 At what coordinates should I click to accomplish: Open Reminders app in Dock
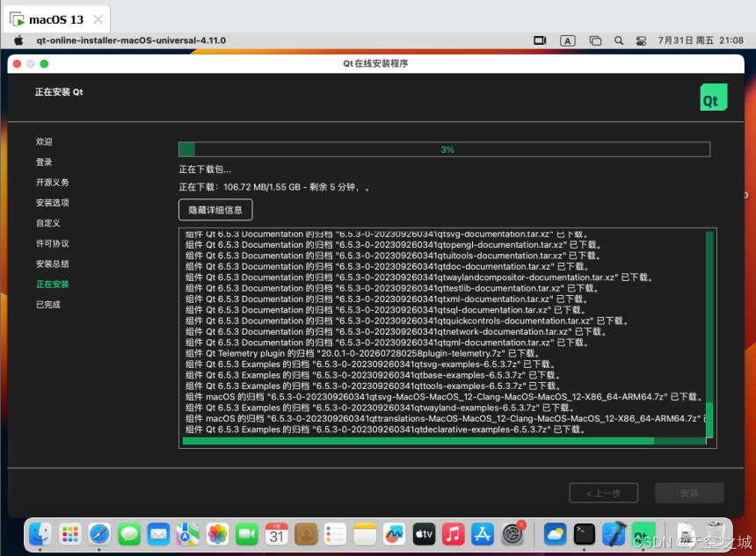(x=336, y=534)
